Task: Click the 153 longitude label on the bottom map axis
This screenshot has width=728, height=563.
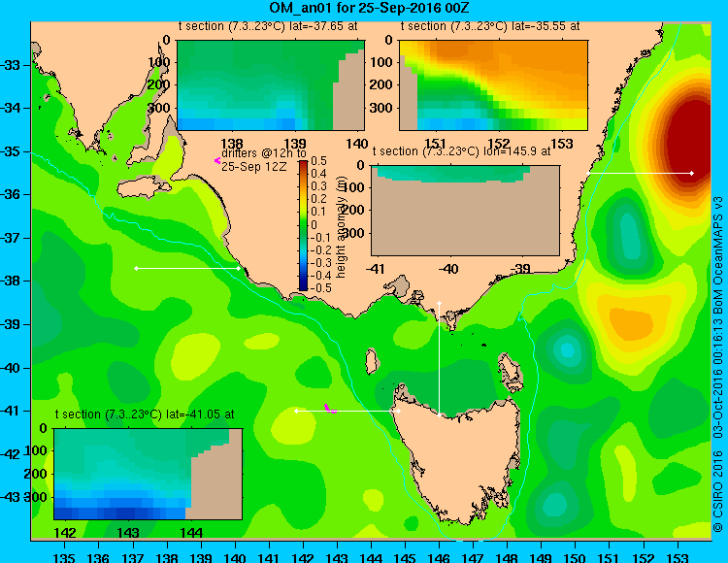Action: (x=678, y=558)
